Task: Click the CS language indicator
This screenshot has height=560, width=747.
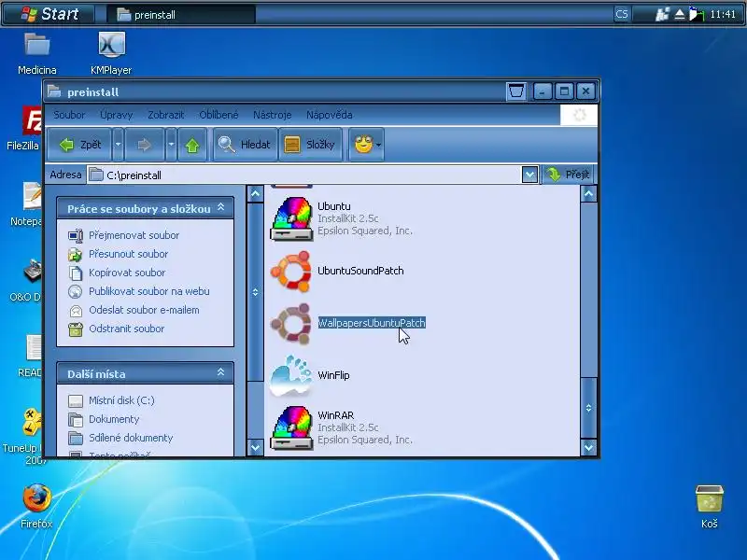Action: click(622, 14)
